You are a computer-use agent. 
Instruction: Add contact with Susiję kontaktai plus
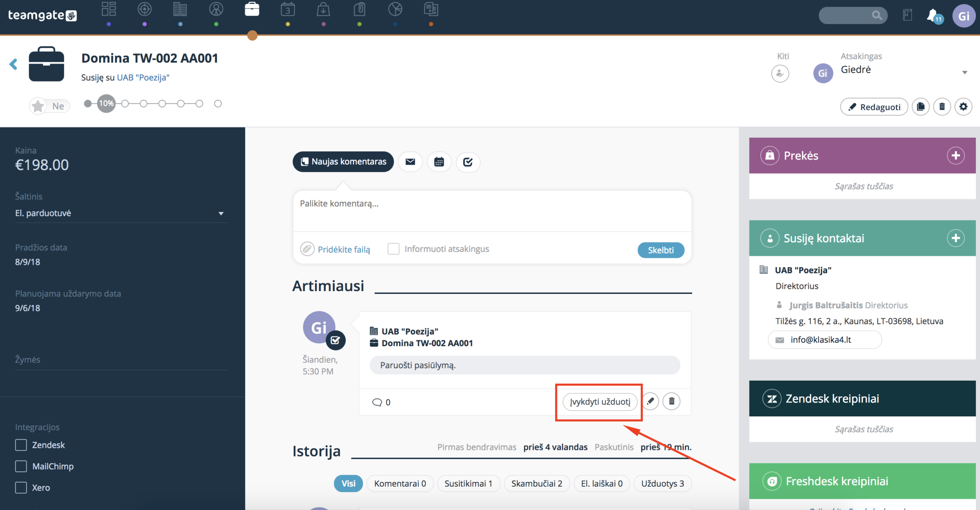click(x=955, y=238)
